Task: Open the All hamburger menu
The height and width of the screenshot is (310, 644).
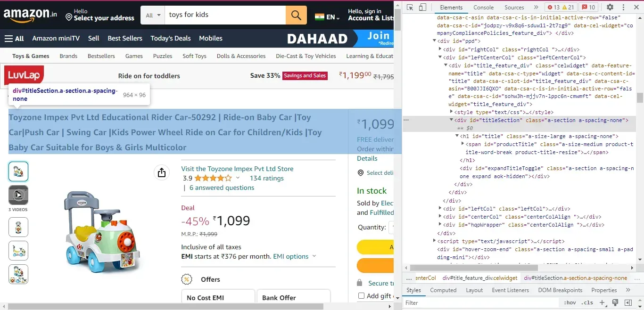Action: 14,38
